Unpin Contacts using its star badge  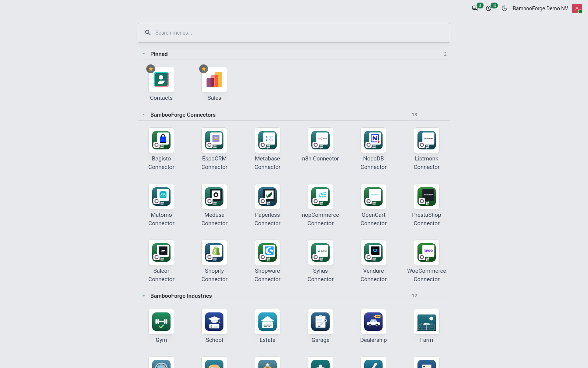[x=151, y=69]
